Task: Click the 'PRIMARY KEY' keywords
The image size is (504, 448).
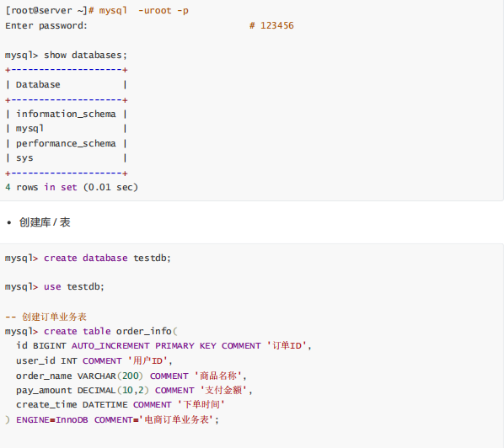Action: point(185,346)
